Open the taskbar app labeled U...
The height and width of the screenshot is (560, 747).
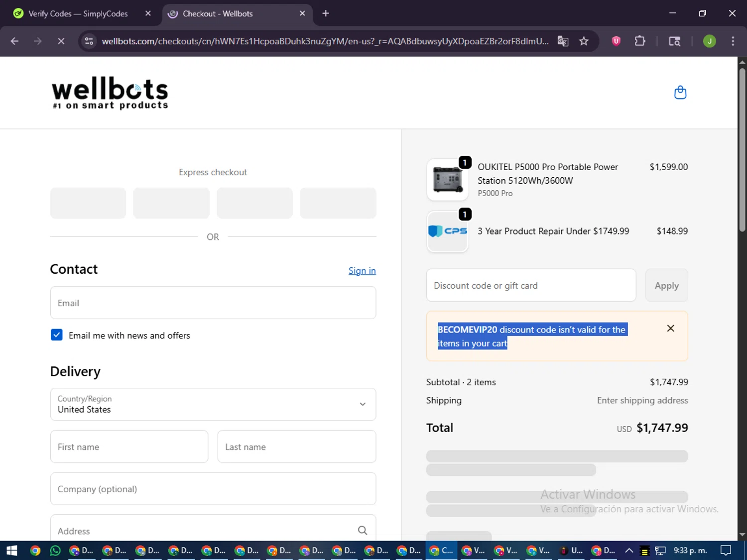coord(571,551)
